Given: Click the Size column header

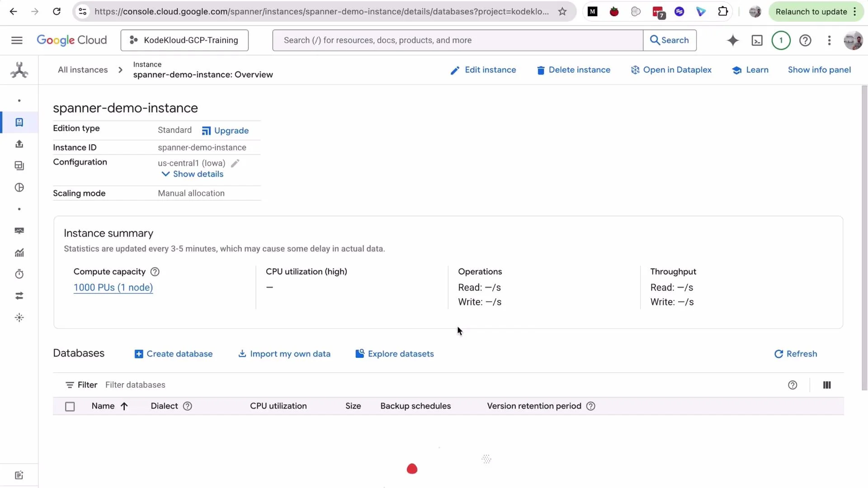Looking at the screenshot, I should coord(353,406).
